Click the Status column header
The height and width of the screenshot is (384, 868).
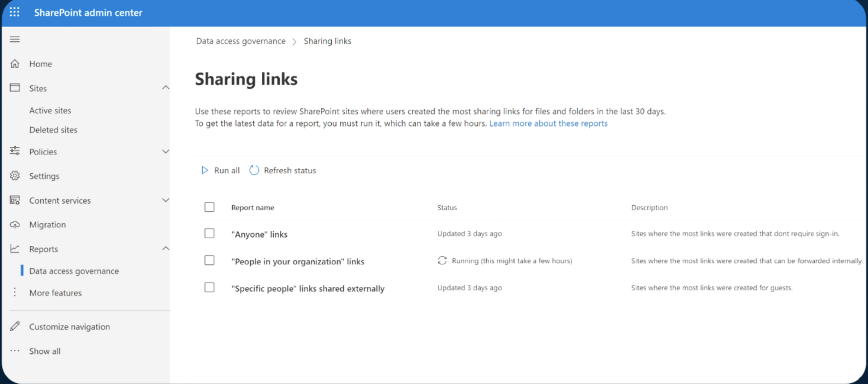pos(447,208)
